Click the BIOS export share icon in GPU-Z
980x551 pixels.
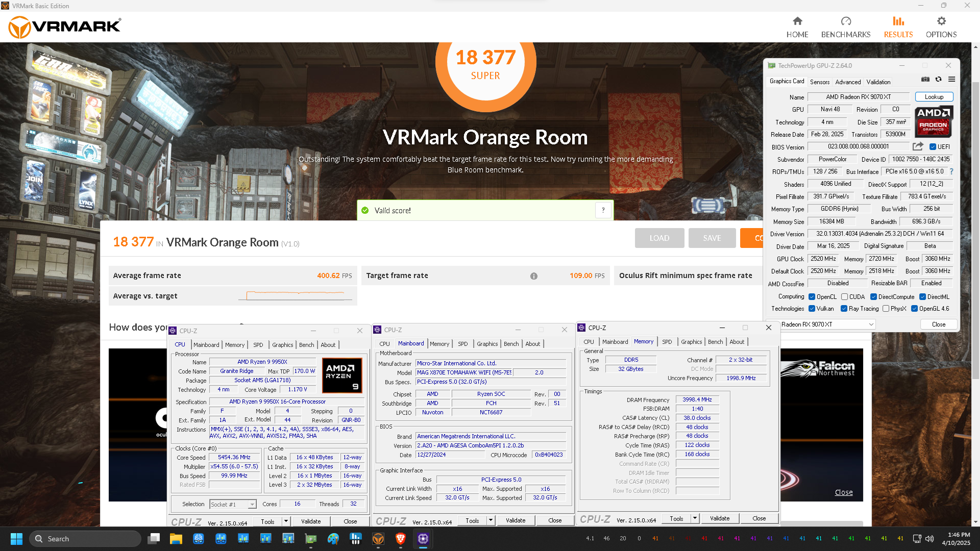coord(918,147)
